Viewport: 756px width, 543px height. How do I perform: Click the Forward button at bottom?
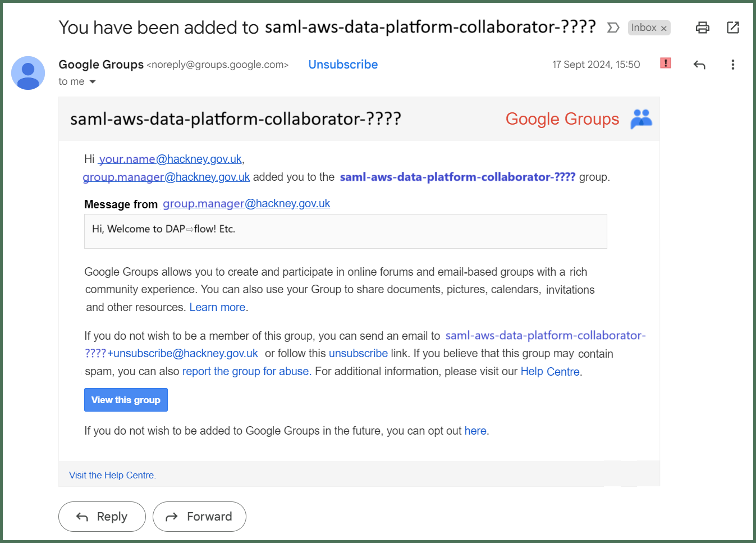pyautogui.click(x=199, y=517)
